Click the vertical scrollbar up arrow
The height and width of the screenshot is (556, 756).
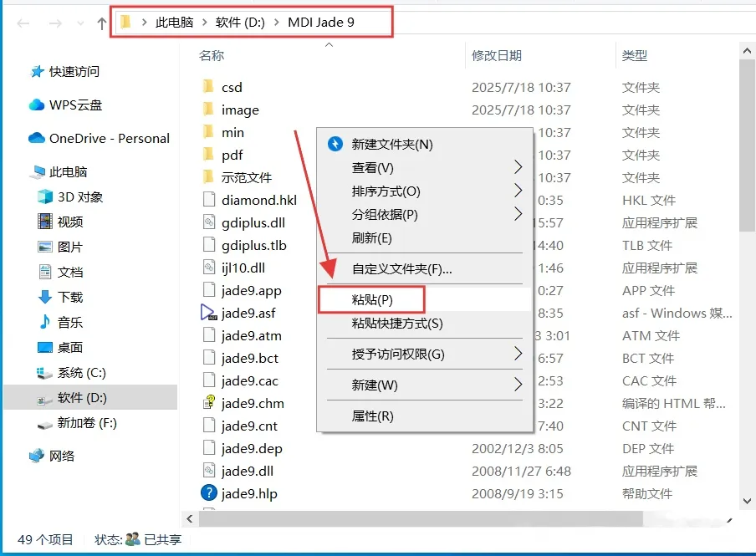pos(747,51)
